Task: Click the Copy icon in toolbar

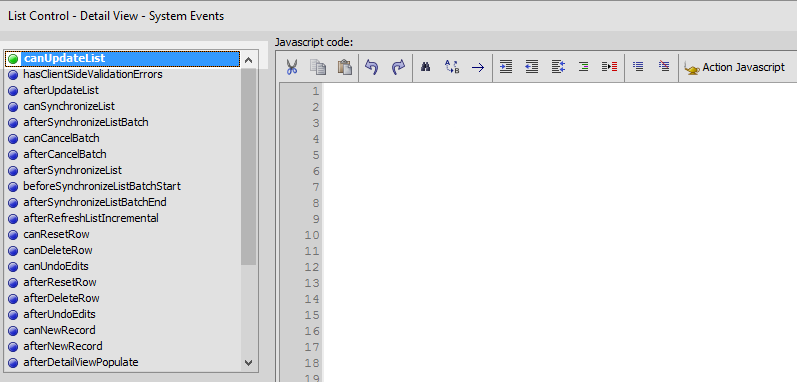Action: (318, 67)
